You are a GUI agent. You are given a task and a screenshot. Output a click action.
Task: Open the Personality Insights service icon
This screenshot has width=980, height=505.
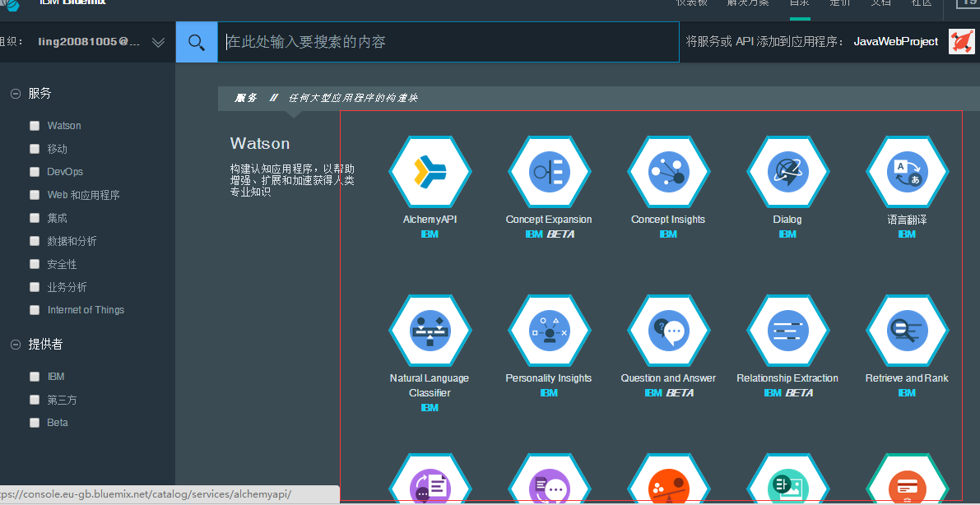click(549, 331)
